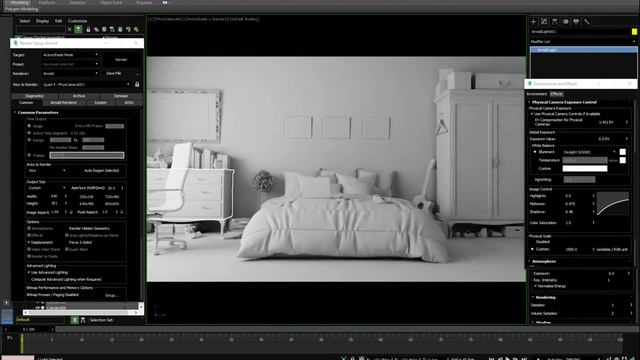Open the Environment tab
This screenshot has height=360, width=640.
(x=537, y=94)
